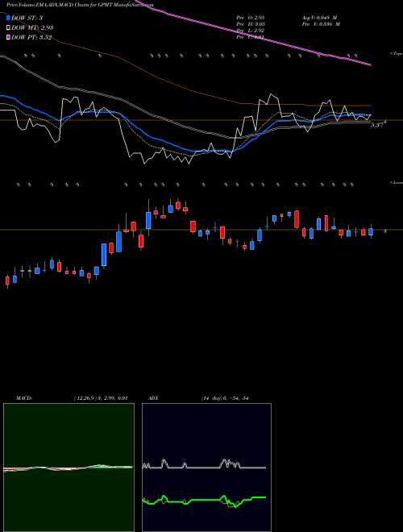Click the magenta DOW PT legend swatch

[9, 37]
